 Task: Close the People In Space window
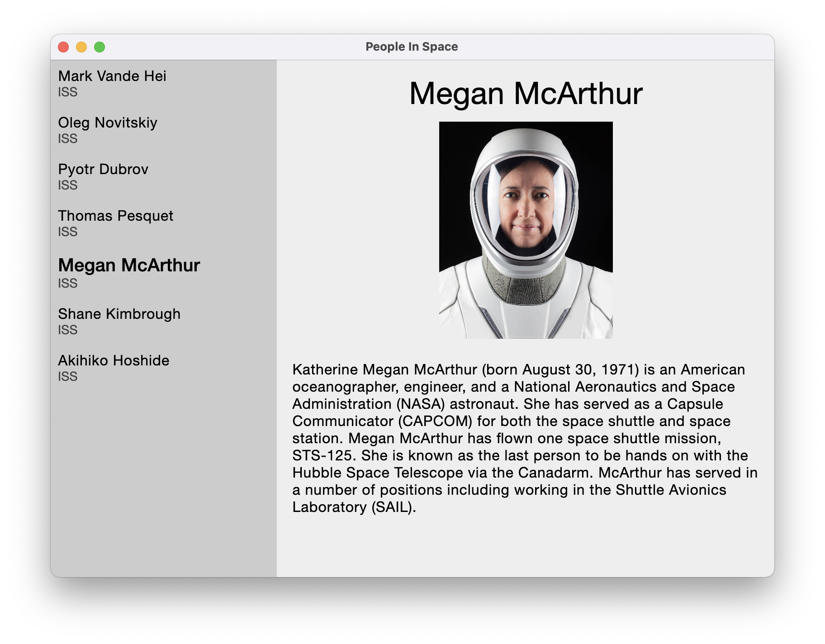pos(63,47)
